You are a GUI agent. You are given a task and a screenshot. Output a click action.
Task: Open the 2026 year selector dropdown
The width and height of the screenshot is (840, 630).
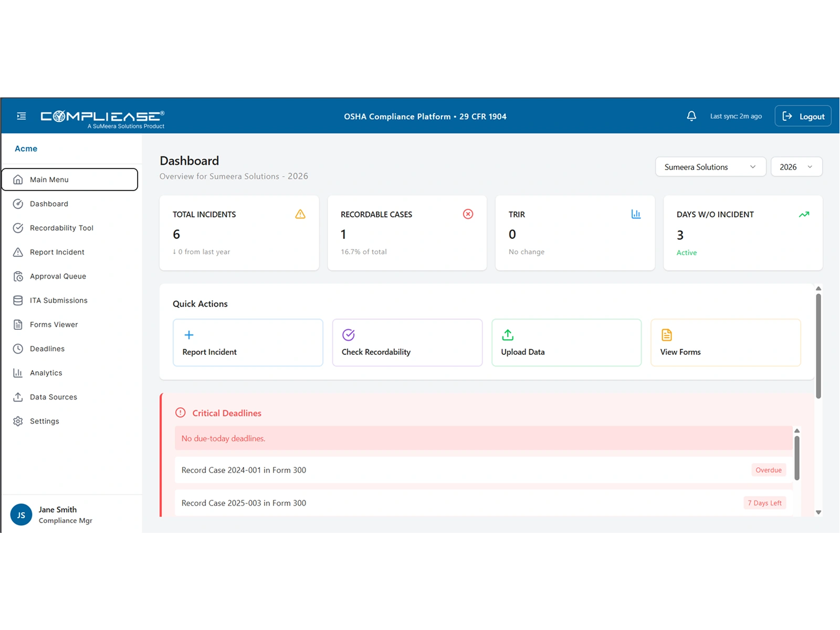796,166
